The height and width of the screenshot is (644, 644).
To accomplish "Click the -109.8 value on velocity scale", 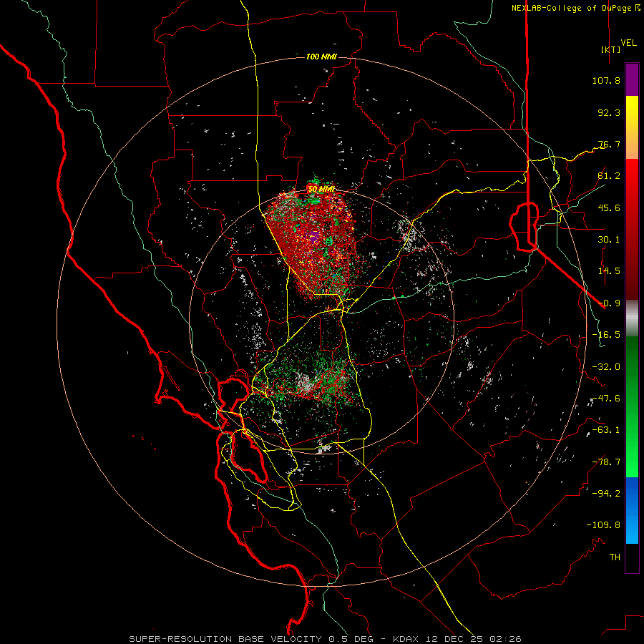I will click(603, 525).
